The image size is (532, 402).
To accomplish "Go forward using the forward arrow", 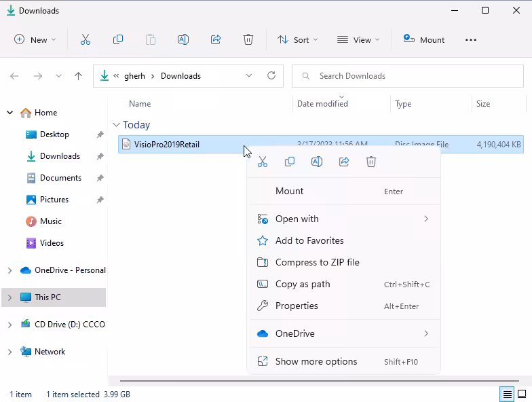I will click(x=38, y=76).
